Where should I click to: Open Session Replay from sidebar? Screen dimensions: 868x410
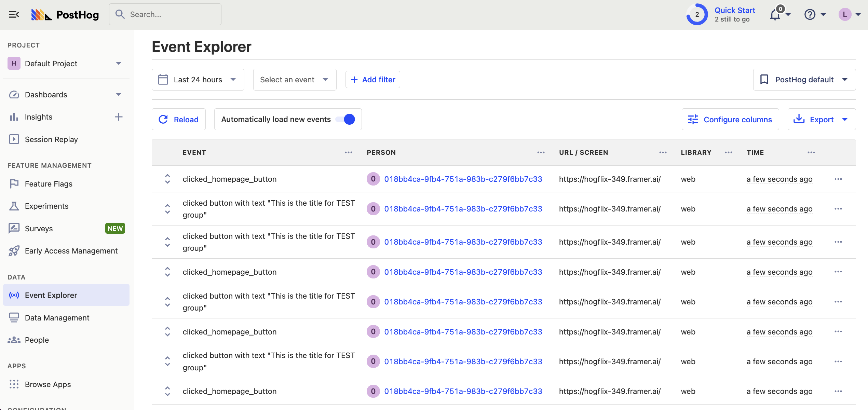click(x=51, y=139)
